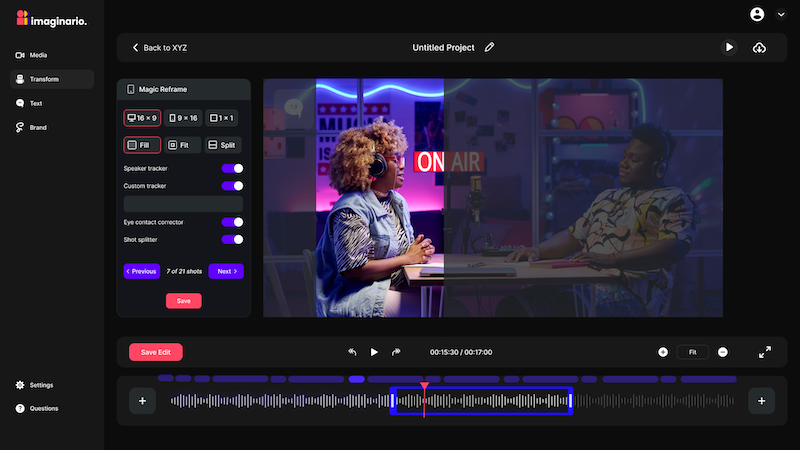This screenshot has height=450, width=800.
Task: Open the user account avatar
Action: point(757,14)
